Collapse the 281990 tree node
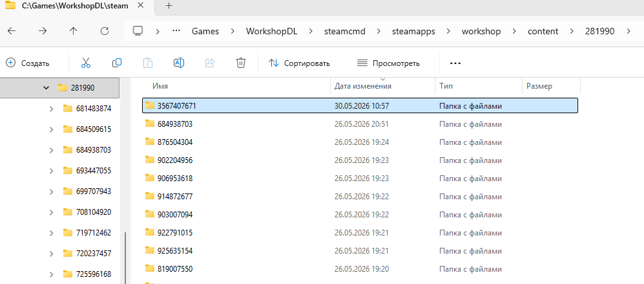Viewport: 644px width, 284px height. coord(46,88)
